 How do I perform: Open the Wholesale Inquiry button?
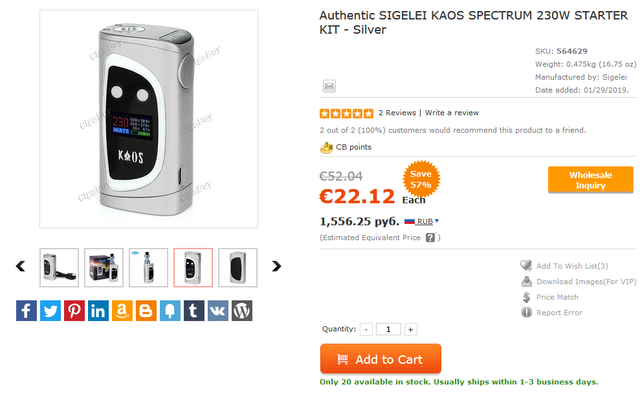[590, 180]
